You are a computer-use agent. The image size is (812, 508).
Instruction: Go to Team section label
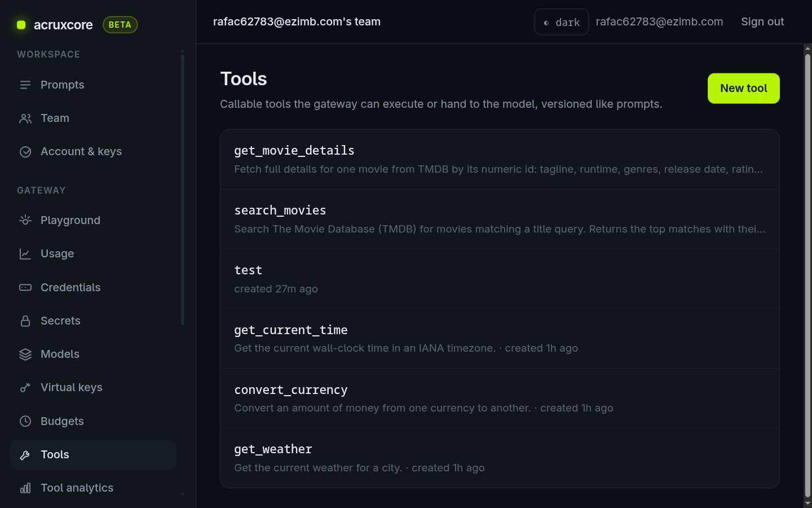point(55,118)
